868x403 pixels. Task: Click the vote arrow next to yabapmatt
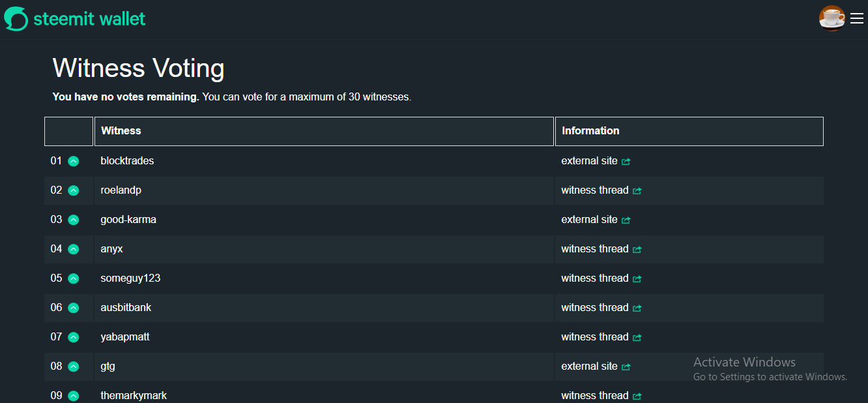click(x=74, y=337)
